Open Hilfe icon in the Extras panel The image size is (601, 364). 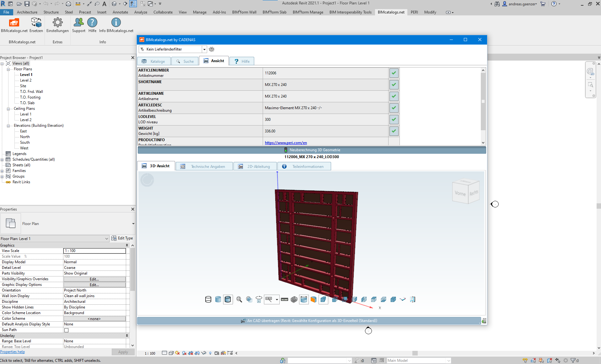[x=92, y=23]
